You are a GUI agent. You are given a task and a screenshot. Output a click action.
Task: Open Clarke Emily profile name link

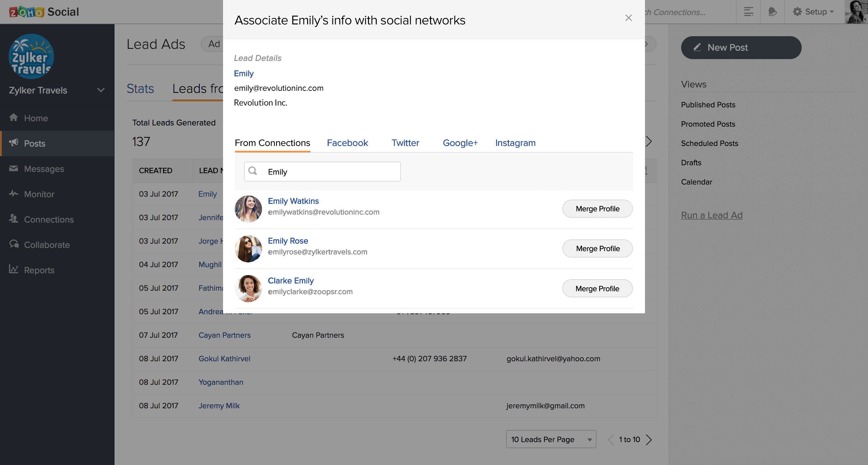coord(291,280)
